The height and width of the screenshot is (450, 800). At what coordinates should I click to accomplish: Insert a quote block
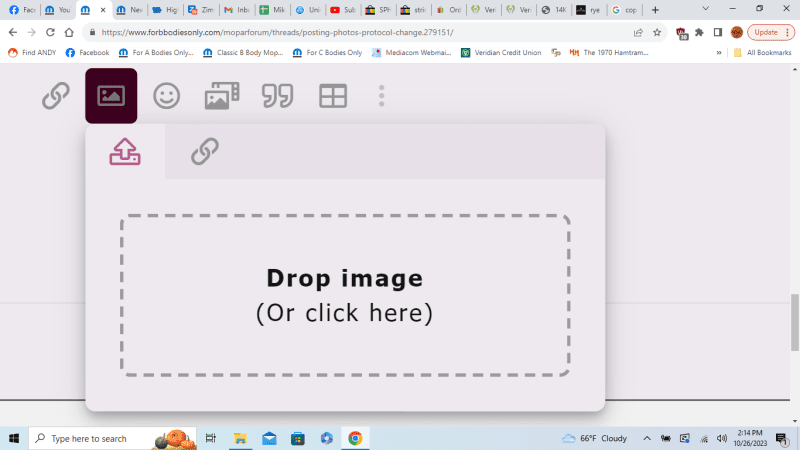278,96
